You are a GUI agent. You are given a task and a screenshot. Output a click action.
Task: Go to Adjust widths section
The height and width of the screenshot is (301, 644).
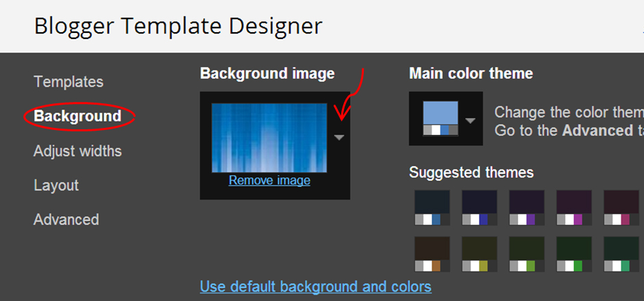pyautogui.click(x=77, y=151)
